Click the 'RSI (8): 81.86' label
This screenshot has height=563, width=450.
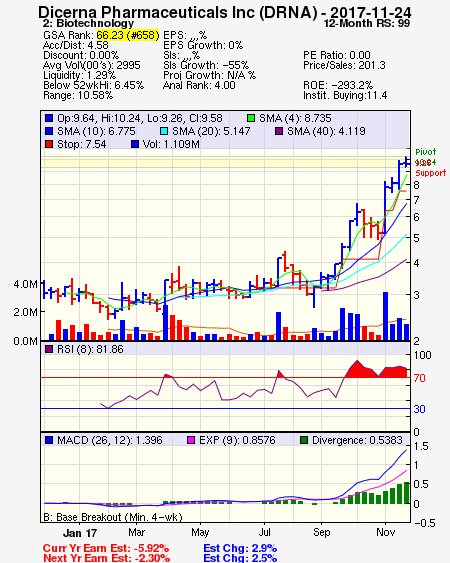90,349
